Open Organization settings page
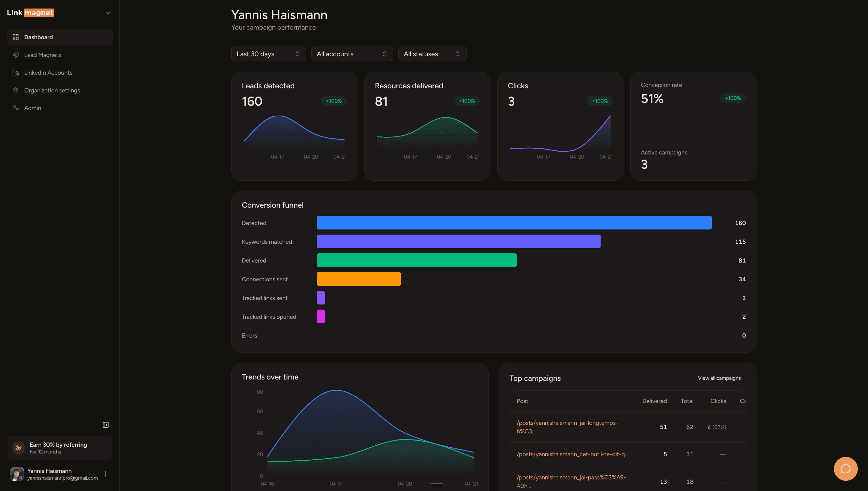The height and width of the screenshot is (491, 868). [60, 90]
